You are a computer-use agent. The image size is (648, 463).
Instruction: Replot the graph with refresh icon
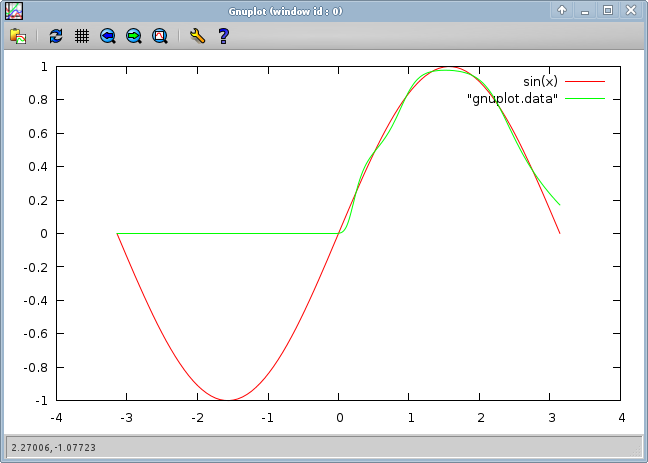point(56,36)
